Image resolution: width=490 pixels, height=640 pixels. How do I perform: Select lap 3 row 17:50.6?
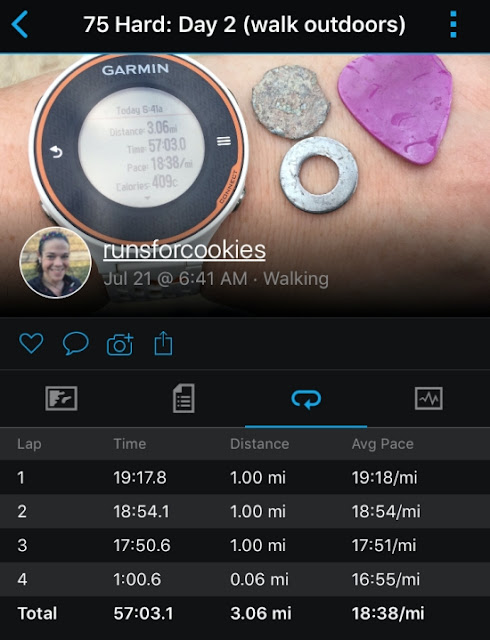click(x=245, y=545)
